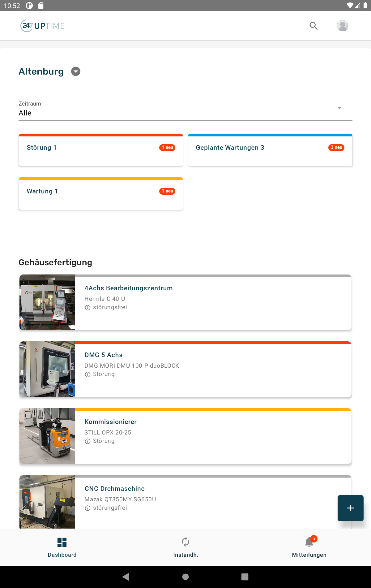Tap the plus add button
Image resolution: width=371 pixels, height=588 pixels.
(350, 508)
